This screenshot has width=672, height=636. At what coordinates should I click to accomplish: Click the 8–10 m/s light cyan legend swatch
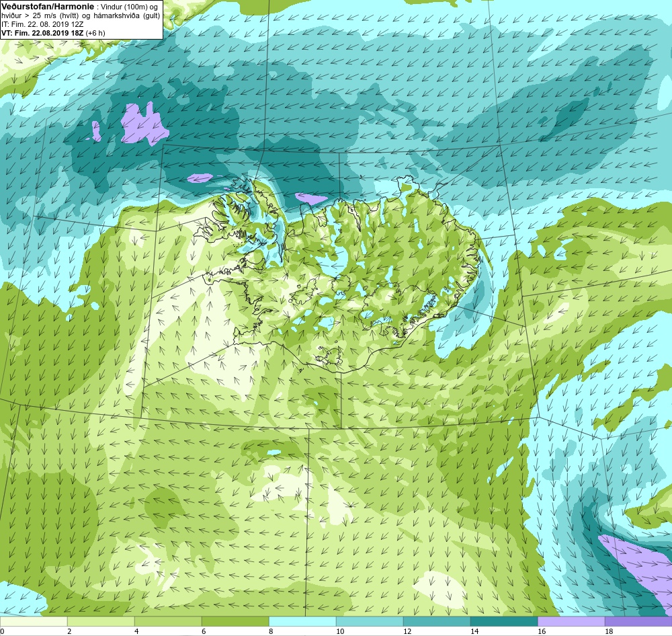pos(302,621)
